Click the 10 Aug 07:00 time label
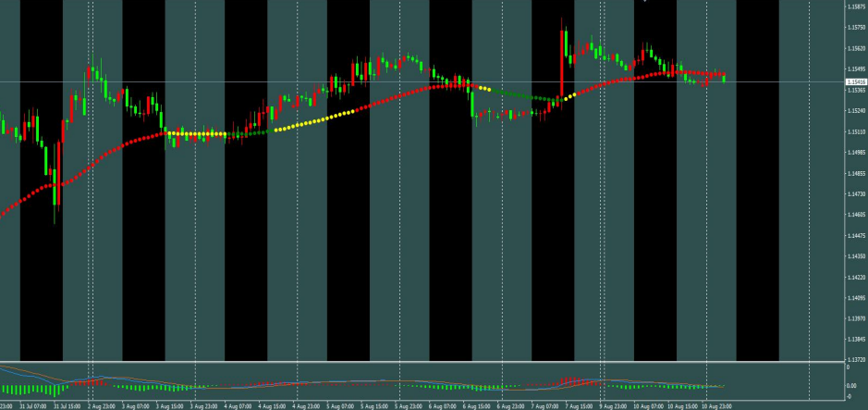The width and height of the screenshot is (868, 410). pos(648,406)
